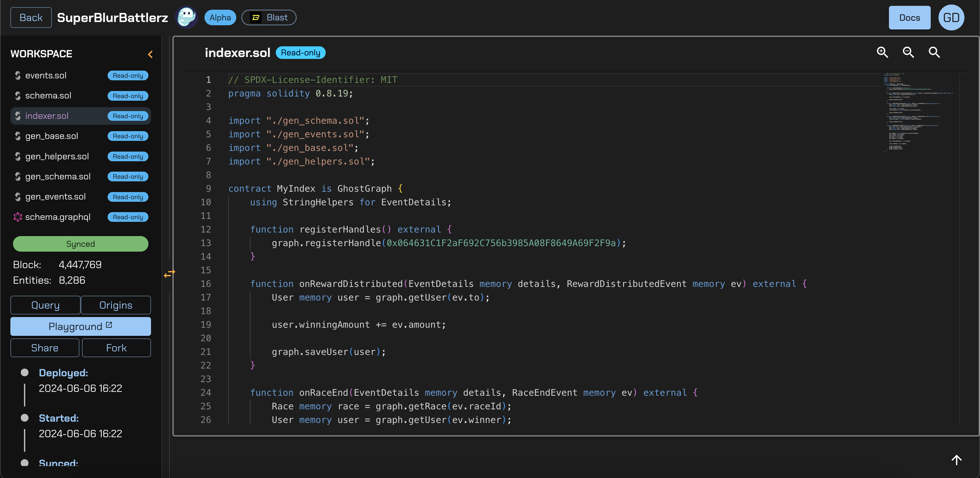Switch to the Origins tab
The width and height of the screenshot is (980, 478).
point(116,305)
